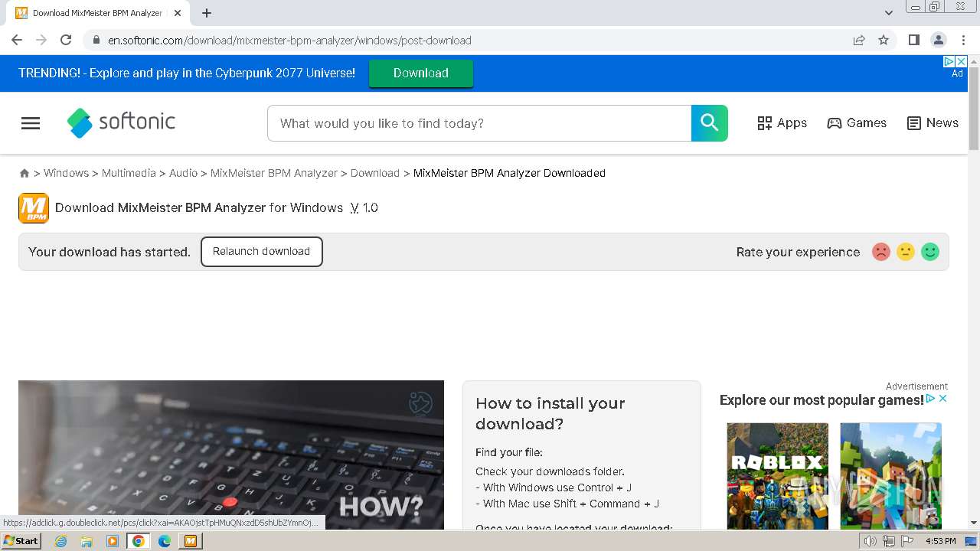The image size is (980, 551).
Task: Go to Download breadcrumb link
Action: point(375,173)
